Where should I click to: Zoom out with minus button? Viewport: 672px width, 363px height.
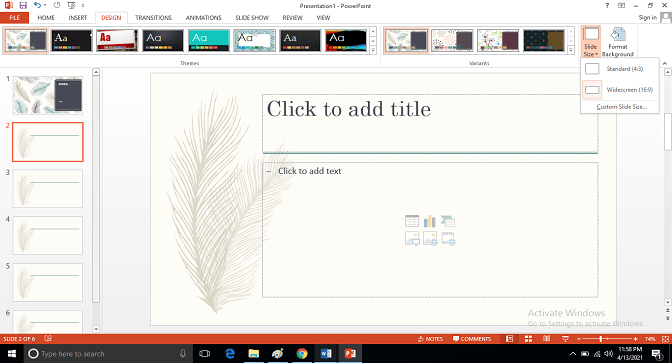coord(579,339)
